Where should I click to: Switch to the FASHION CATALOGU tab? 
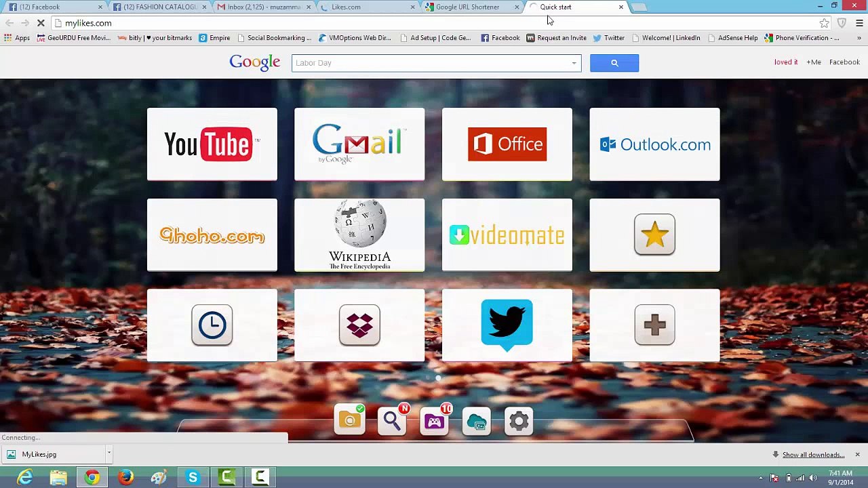click(x=160, y=7)
